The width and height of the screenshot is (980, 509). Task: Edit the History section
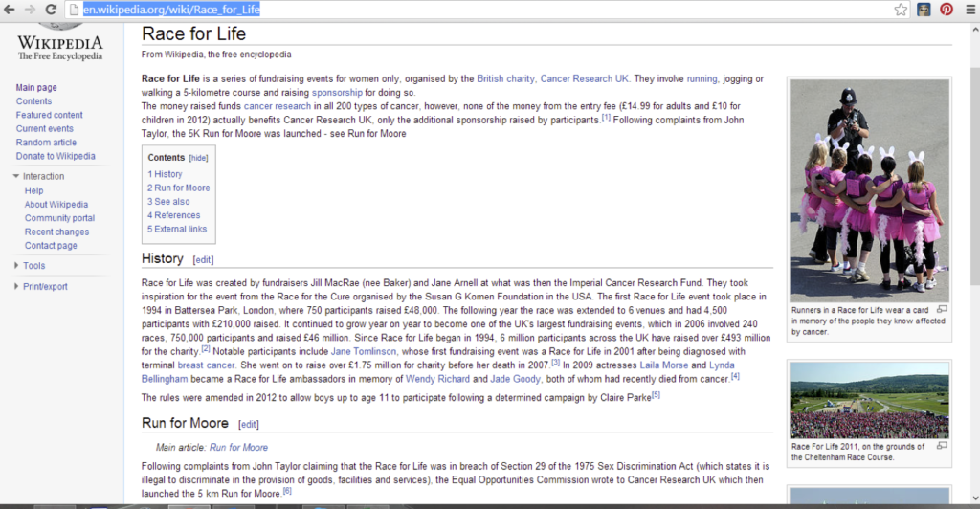coord(203,260)
